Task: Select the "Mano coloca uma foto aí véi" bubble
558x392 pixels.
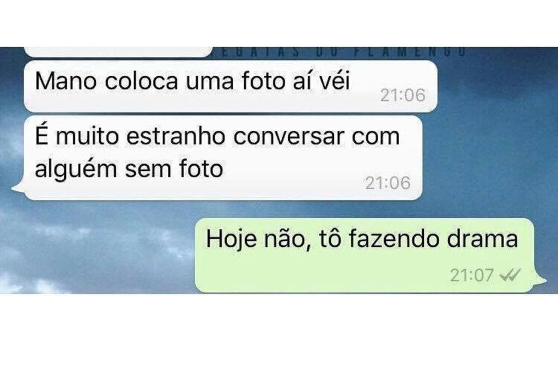Action: coord(231,86)
